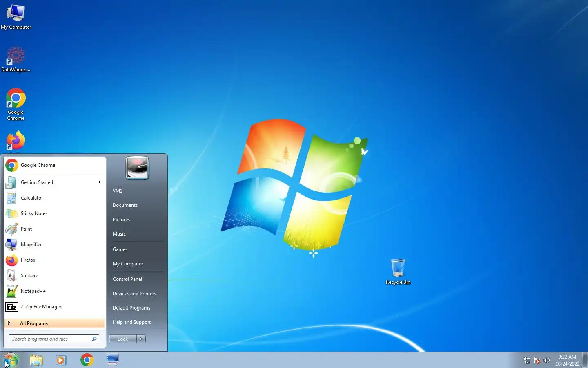
Task: Click Google Chrome icon in Start menu
Action: click(12, 165)
